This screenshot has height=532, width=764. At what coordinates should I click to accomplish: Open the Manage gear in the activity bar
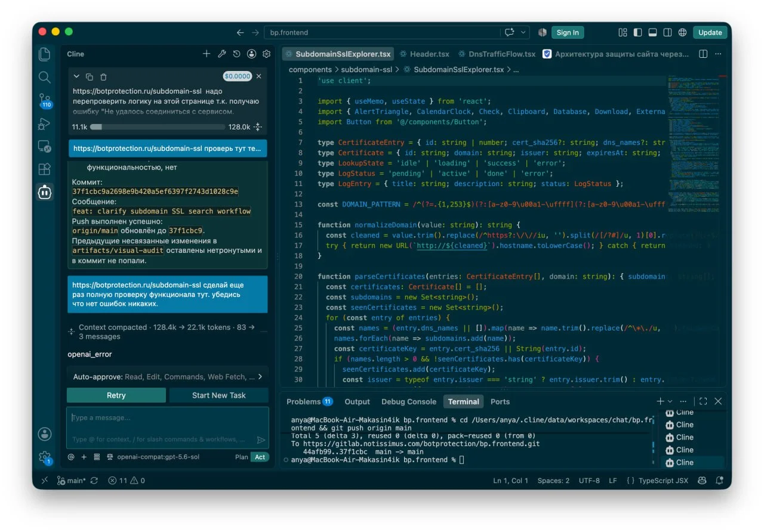[45, 457]
